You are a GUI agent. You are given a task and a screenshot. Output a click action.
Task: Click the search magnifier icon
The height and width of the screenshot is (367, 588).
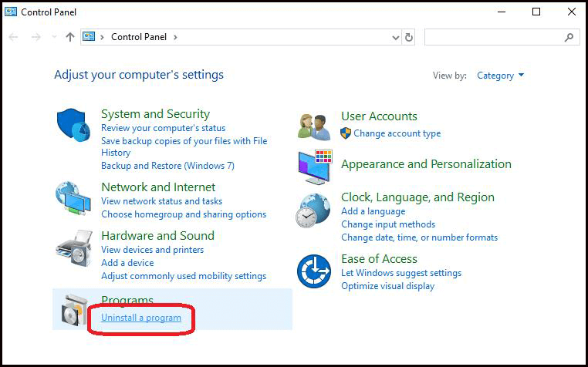(x=569, y=37)
